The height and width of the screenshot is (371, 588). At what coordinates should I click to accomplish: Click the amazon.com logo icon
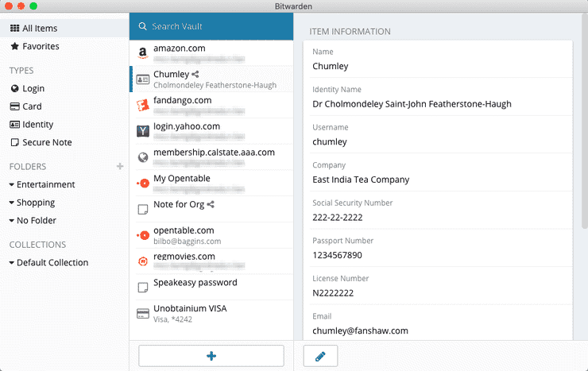[x=142, y=53]
